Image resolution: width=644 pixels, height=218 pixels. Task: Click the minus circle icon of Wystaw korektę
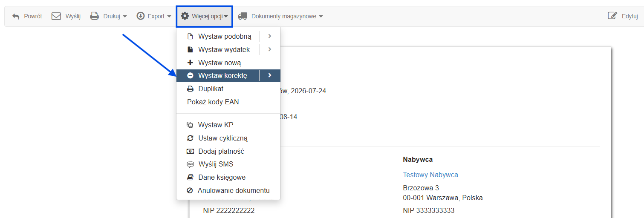190,76
